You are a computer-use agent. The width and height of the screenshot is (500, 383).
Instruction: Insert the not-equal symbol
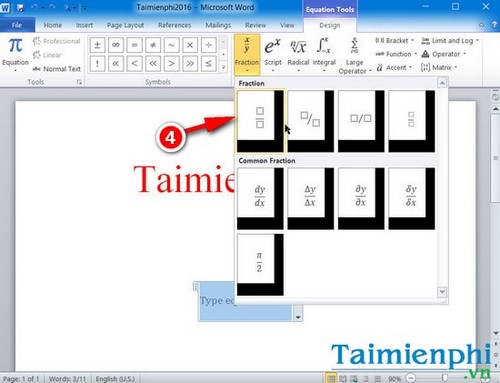click(153, 45)
